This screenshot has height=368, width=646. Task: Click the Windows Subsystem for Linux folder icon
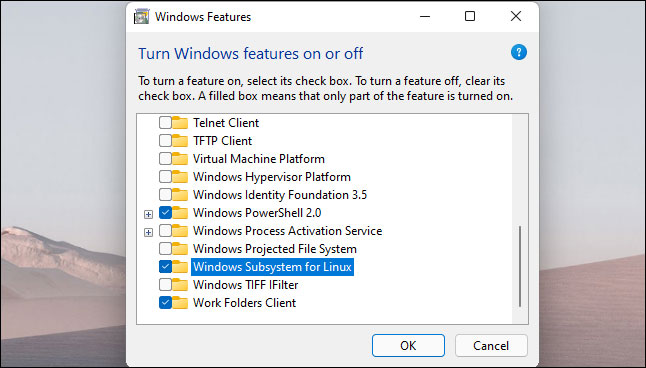(180, 267)
